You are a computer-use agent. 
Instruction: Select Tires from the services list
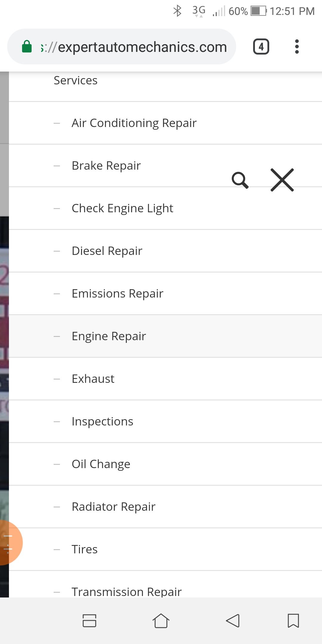(x=165, y=549)
